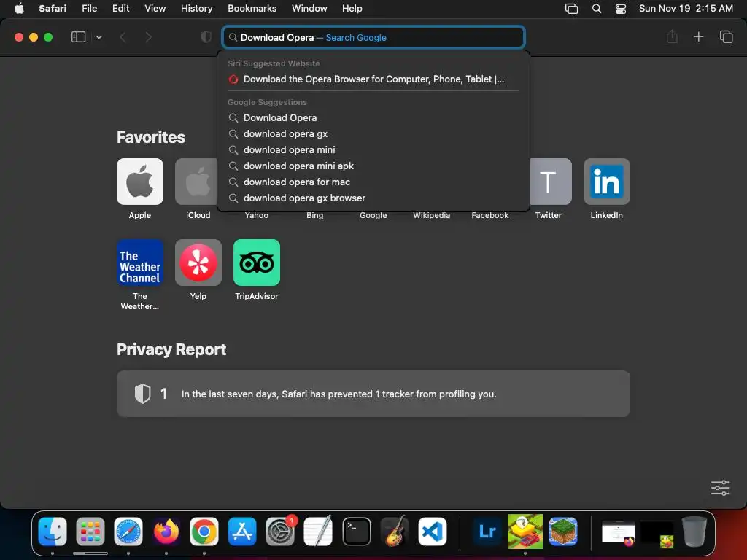Launch Firefox from the Dock

[166, 532]
